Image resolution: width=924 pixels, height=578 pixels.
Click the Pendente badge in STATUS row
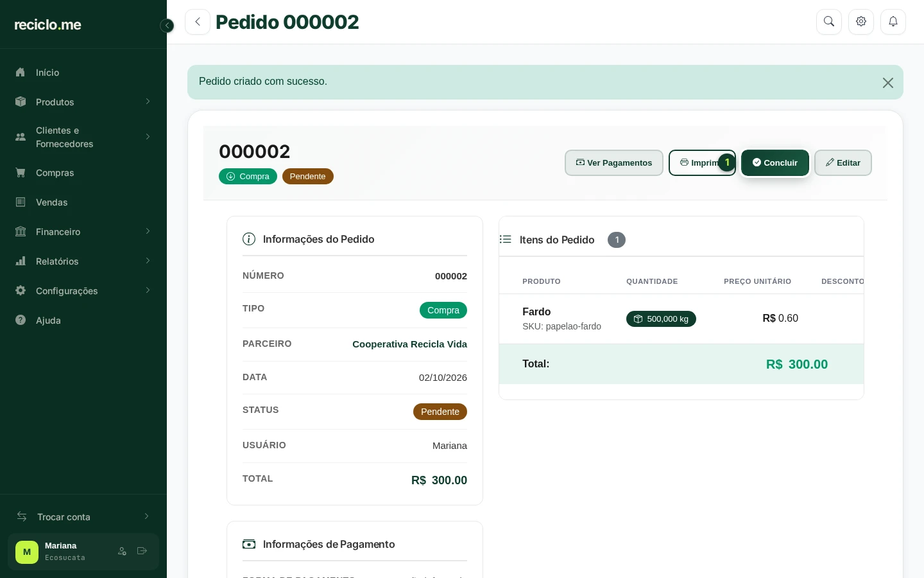pos(440,412)
